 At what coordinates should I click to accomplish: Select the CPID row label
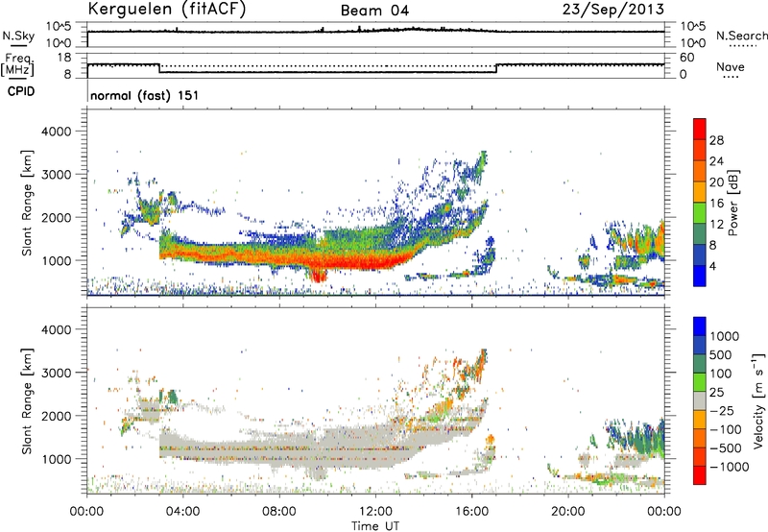click(x=21, y=91)
